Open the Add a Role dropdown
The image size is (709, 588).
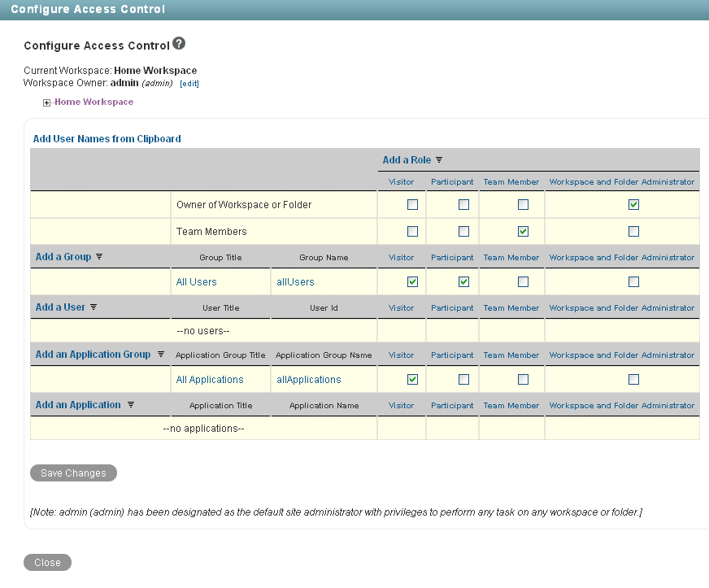(x=407, y=159)
